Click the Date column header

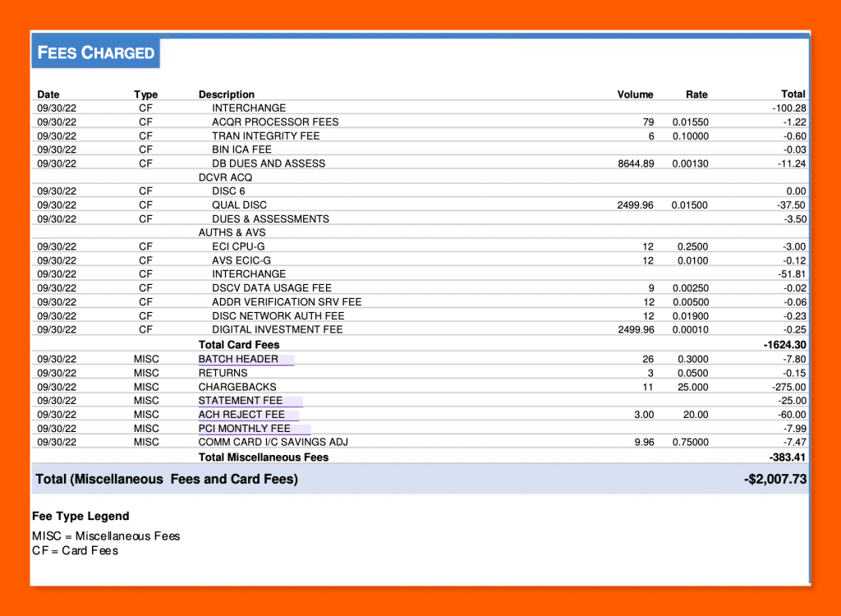pyautogui.click(x=48, y=94)
